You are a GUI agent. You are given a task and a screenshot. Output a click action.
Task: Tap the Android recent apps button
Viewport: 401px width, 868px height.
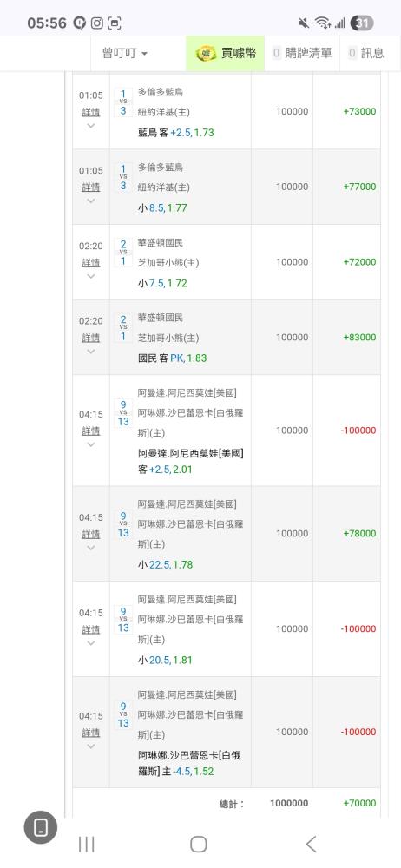pos(87,845)
